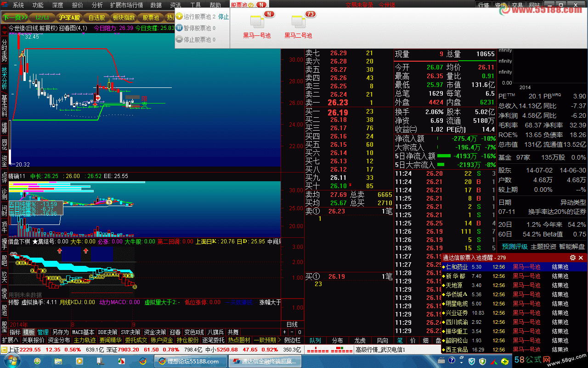Select 技术分析 in left sidebar
Viewport: 588px width, 368px height.
tap(4, 78)
